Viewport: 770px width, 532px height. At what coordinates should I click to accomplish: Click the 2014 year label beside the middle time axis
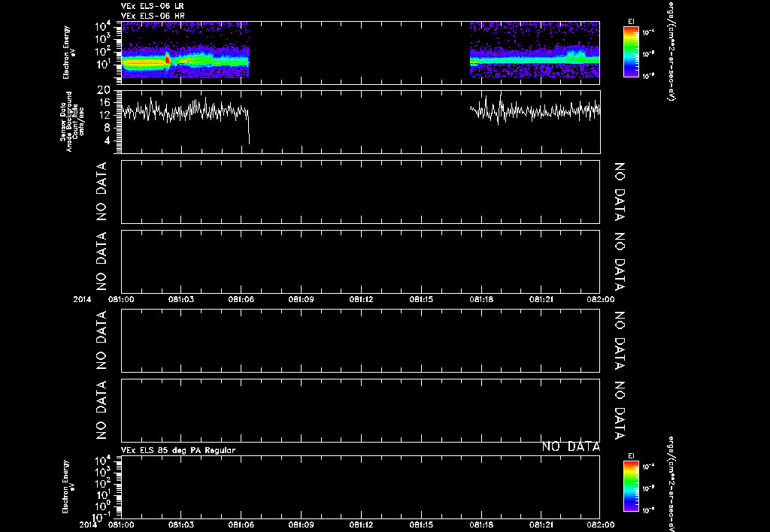click(x=83, y=299)
